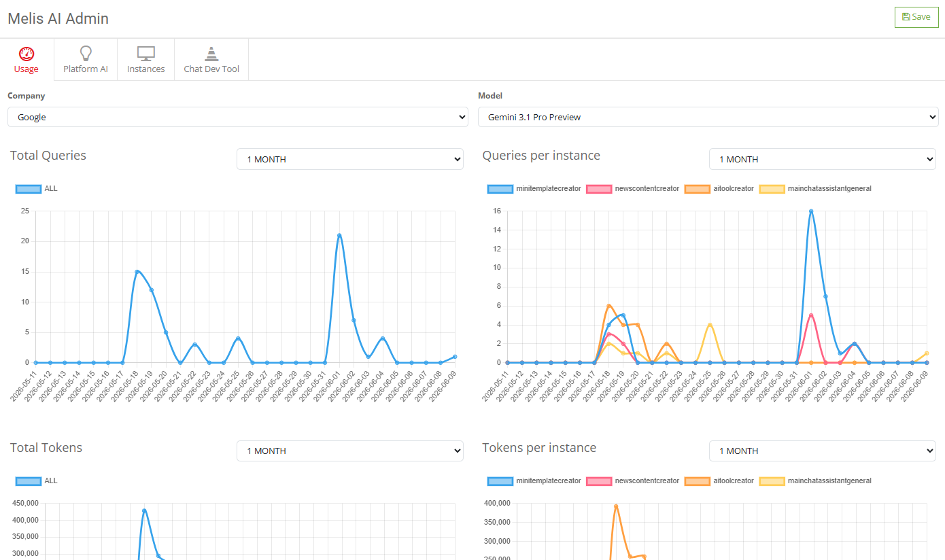The width and height of the screenshot is (945, 560).
Task: Toggle mainchatassistantgeneral in Queries per instance legend
Action: point(815,188)
